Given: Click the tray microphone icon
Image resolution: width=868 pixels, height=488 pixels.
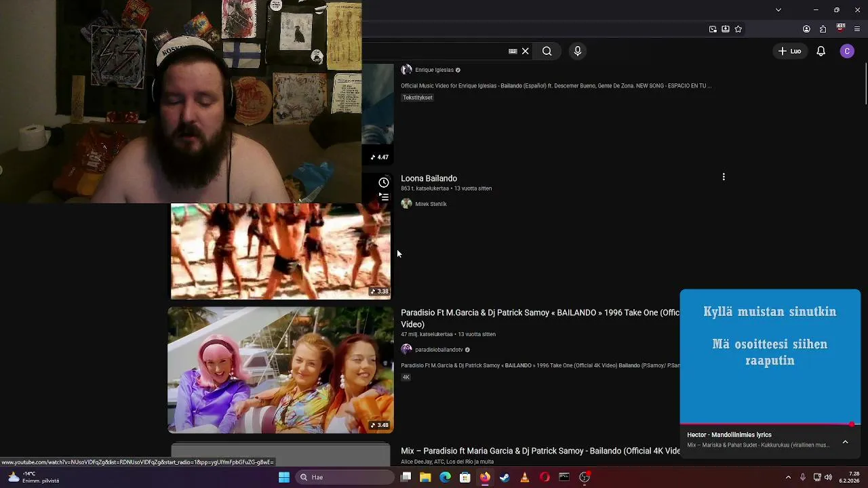Looking at the screenshot, I should 803,477.
